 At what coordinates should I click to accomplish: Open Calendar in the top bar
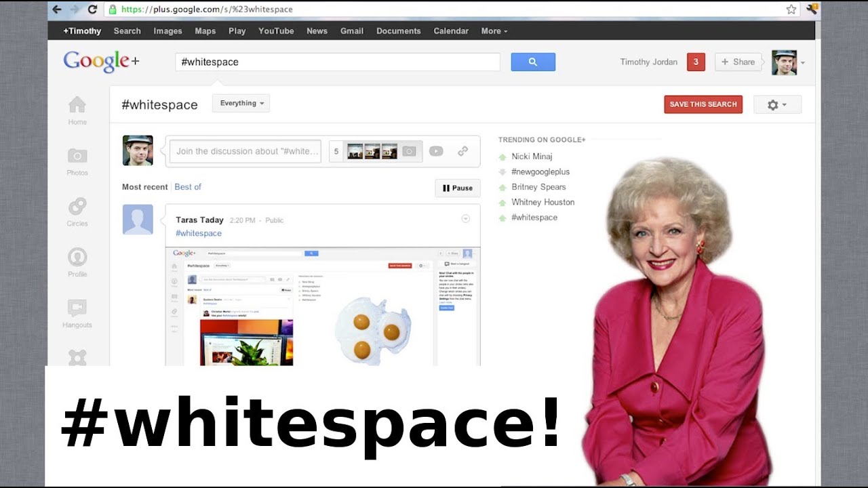[451, 31]
